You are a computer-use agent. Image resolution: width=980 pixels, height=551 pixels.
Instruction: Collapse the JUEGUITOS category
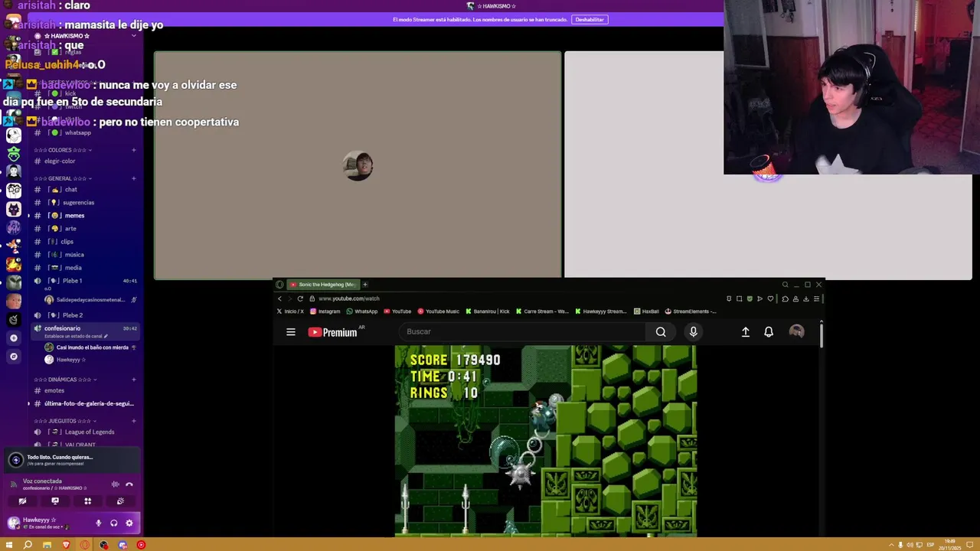(x=66, y=421)
